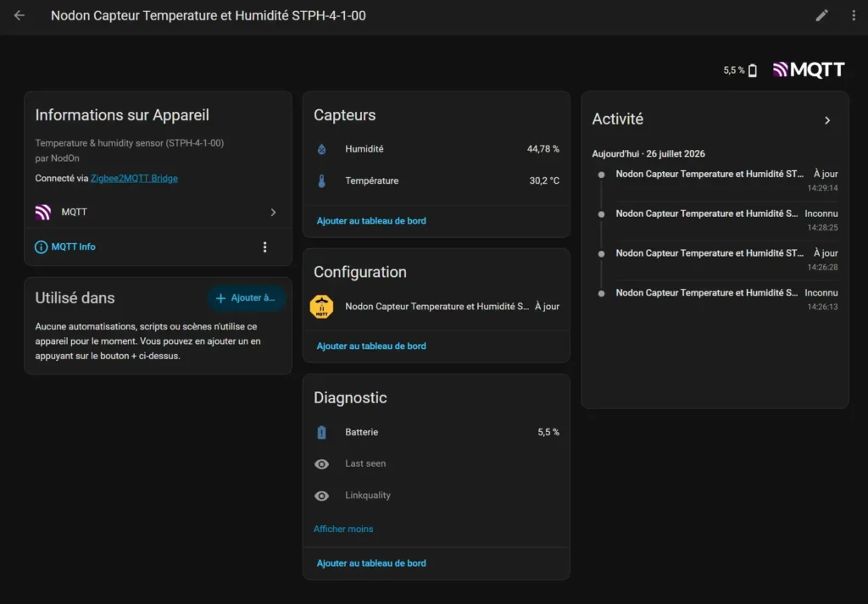The height and width of the screenshot is (604, 868).
Task: Open the header three-dot overflow menu
Action: pos(854,15)
